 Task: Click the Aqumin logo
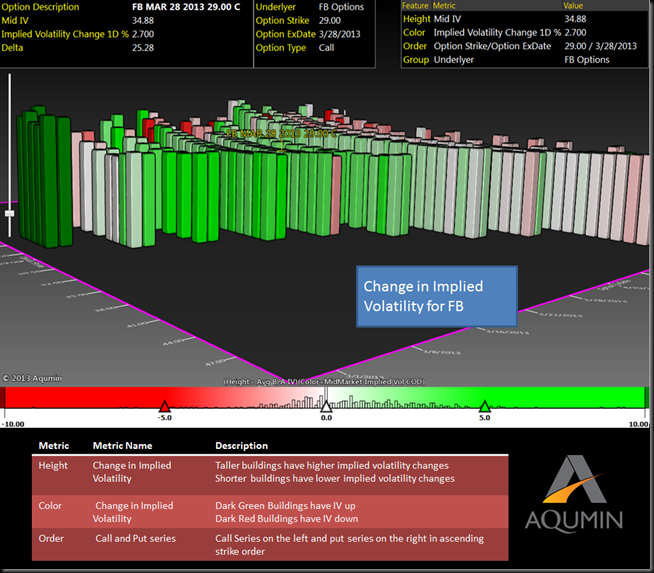[x=574, y=494]
